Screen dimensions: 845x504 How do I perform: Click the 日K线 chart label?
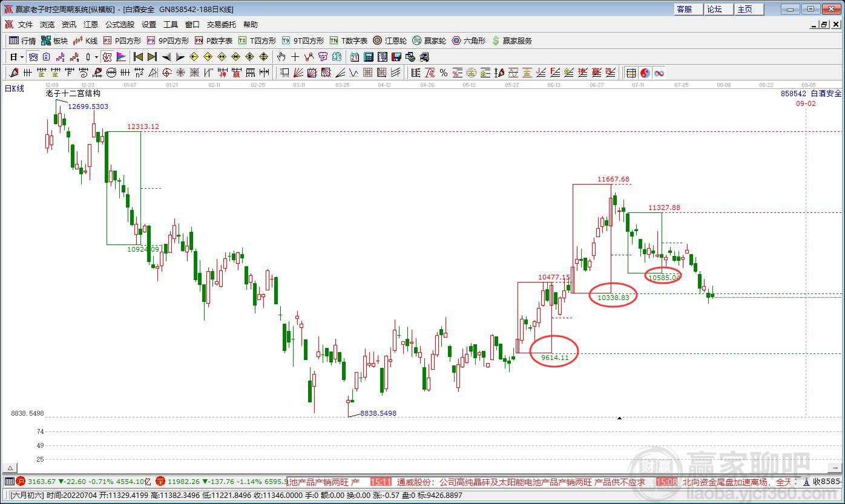click(x=15, y=88)
